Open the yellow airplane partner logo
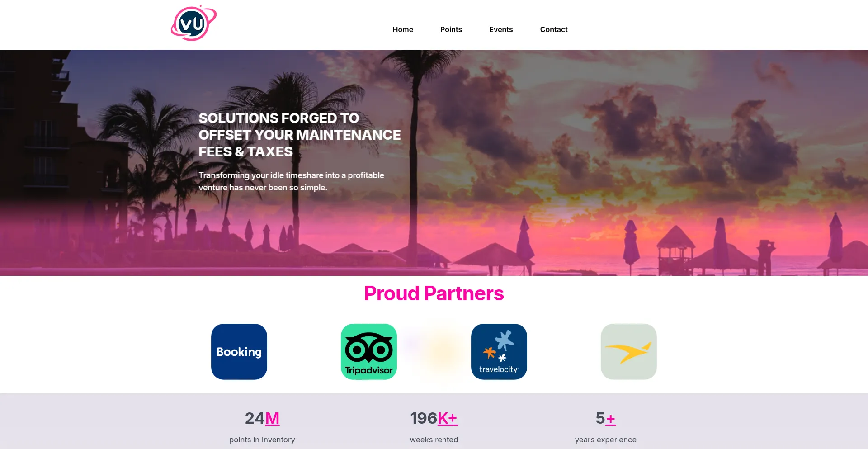Viewport: 868px width, 449px height. tap(629, 352)
